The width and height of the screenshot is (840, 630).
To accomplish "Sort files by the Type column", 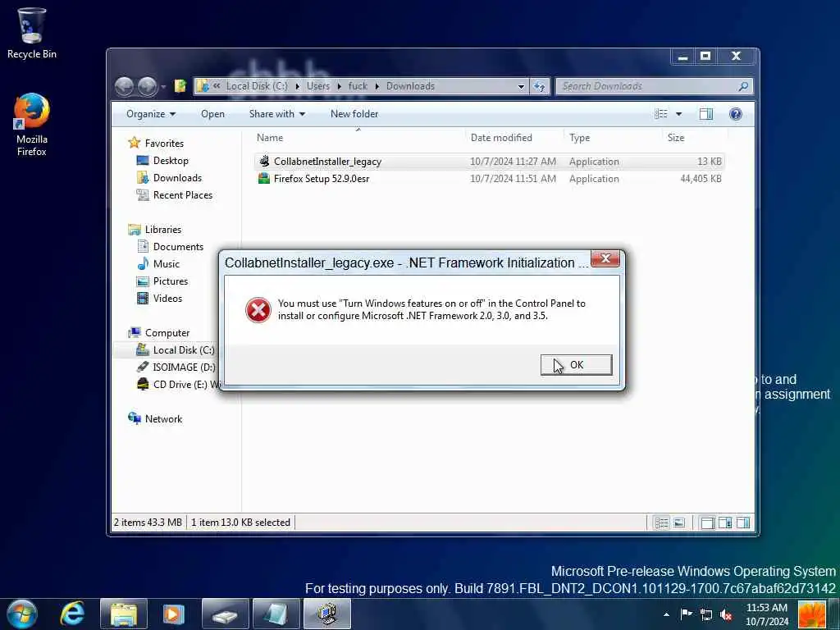I will point(579,138).
